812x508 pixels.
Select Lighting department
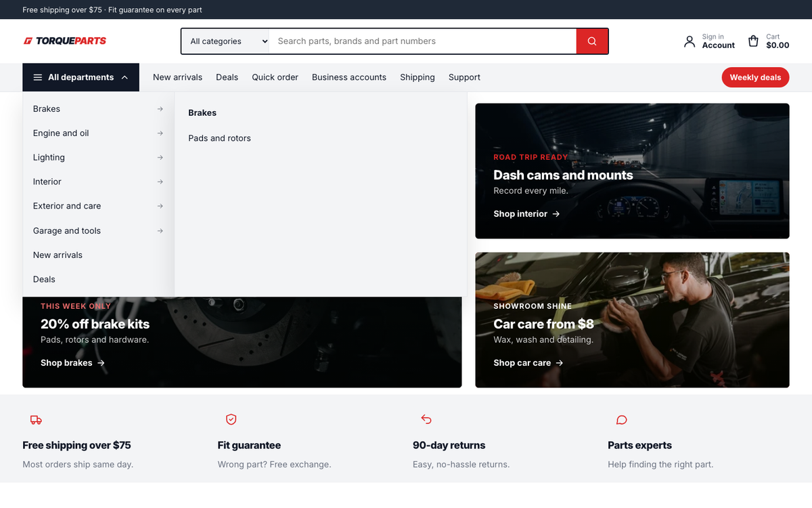[99, 158]
